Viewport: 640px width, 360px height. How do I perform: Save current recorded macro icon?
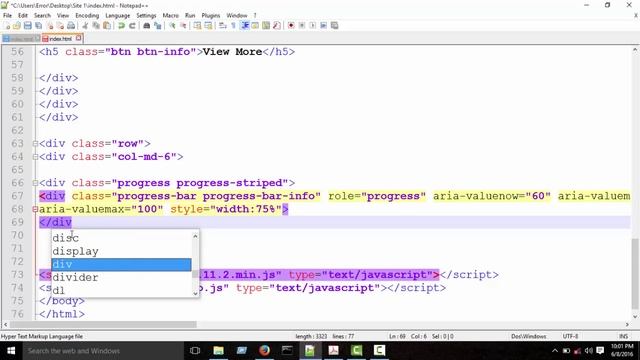(x=335, y=26)
